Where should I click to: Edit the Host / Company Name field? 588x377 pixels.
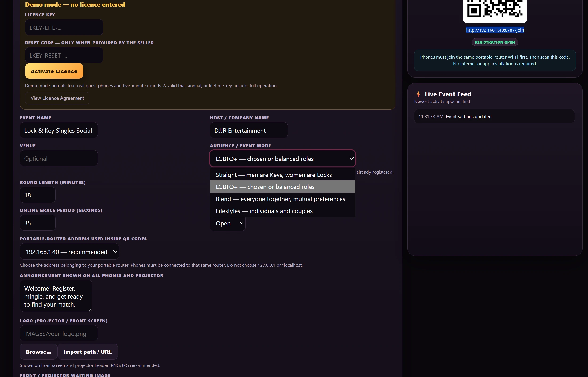(x=249, y=130)
